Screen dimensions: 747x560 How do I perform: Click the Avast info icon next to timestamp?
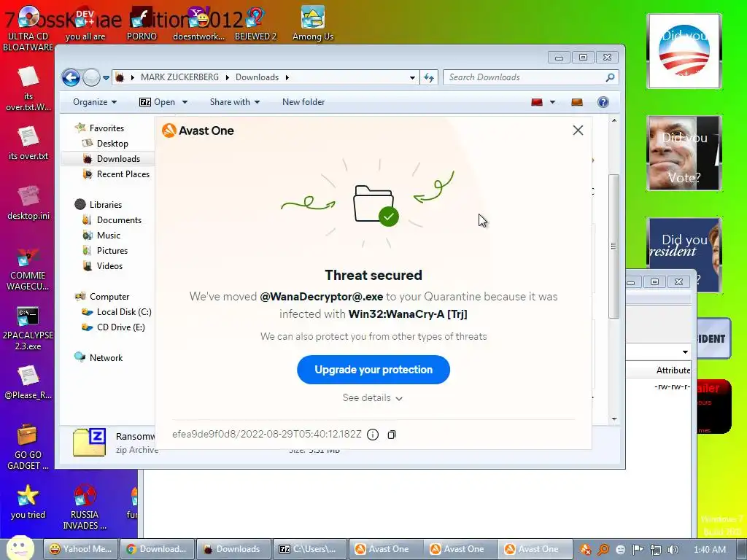coord(373,435)
